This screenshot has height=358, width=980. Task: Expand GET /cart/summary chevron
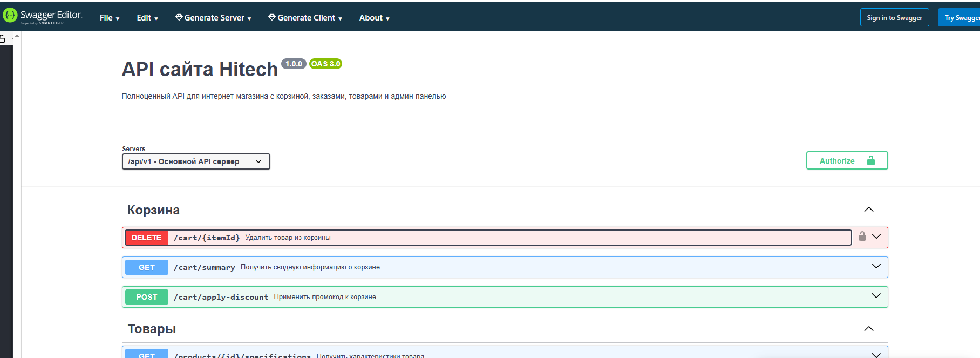pos(876,266)
